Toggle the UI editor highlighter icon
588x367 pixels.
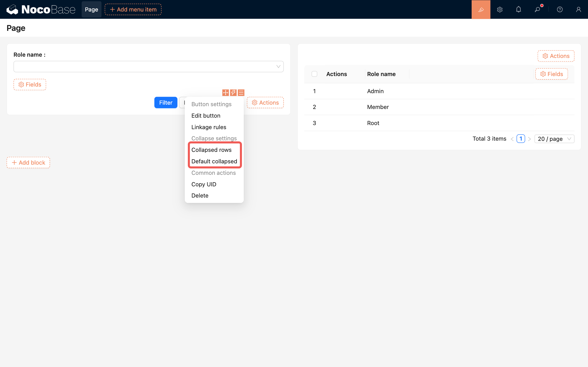(x=481, y=9)
